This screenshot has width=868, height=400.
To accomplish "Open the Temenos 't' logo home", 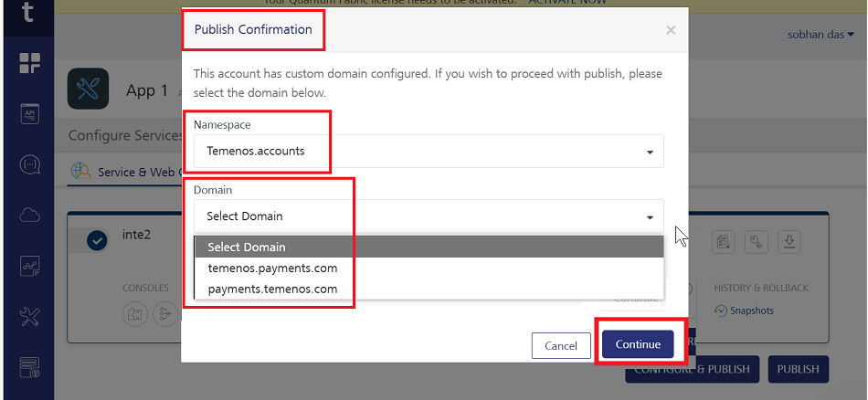I will click(28, 12).
